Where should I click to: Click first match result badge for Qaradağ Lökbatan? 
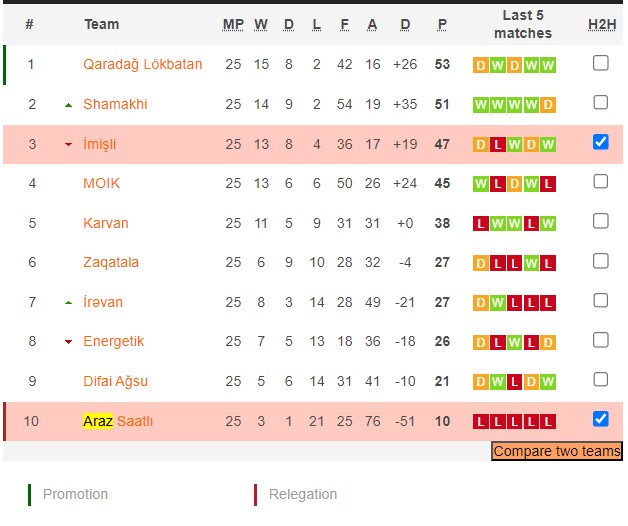(x=480, y=65)
